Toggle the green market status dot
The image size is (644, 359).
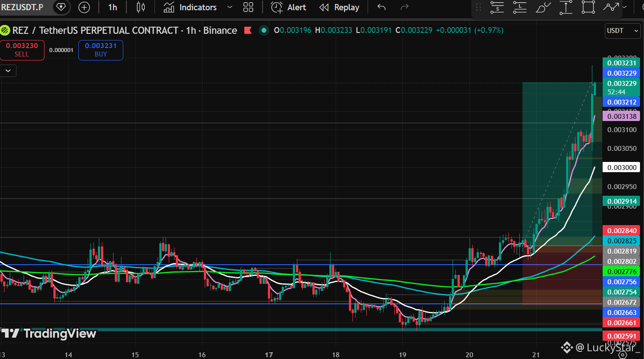click(x=264, y=31)
